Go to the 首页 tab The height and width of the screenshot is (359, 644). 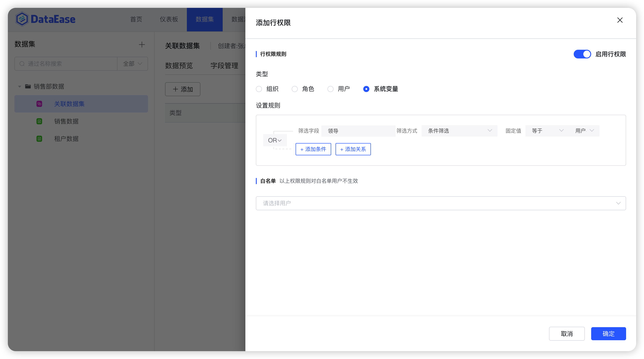(136, 19)
